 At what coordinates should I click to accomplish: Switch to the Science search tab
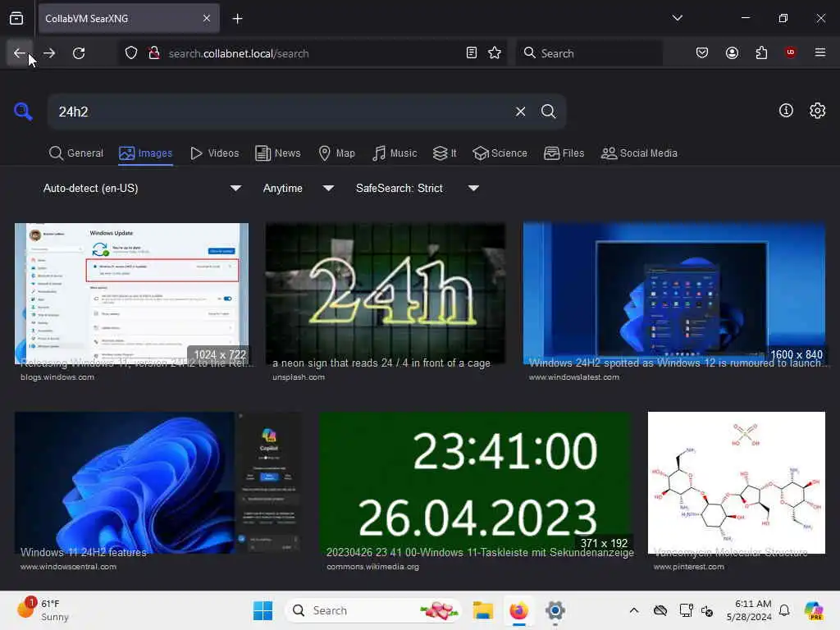pyautogui.click(x=500, y=153)
